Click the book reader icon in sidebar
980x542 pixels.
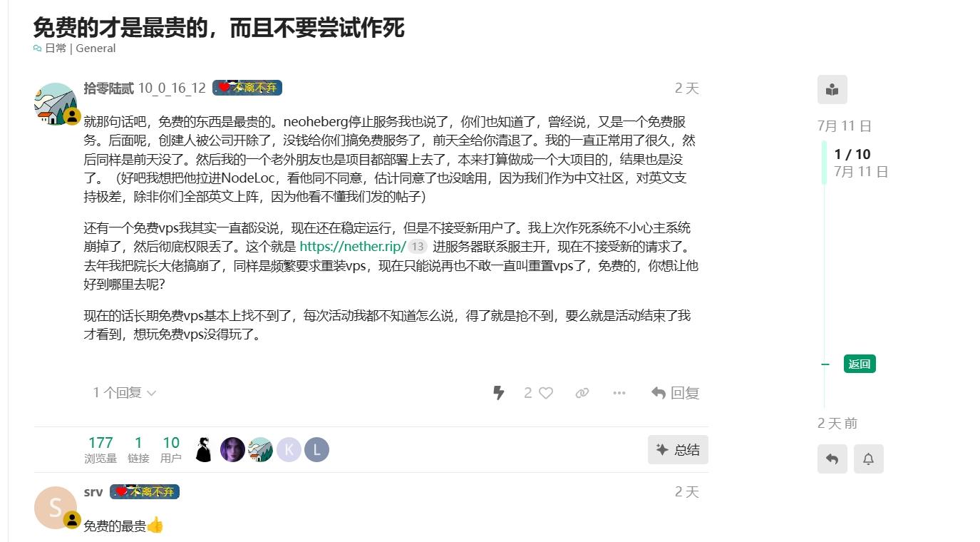point(832,90)
